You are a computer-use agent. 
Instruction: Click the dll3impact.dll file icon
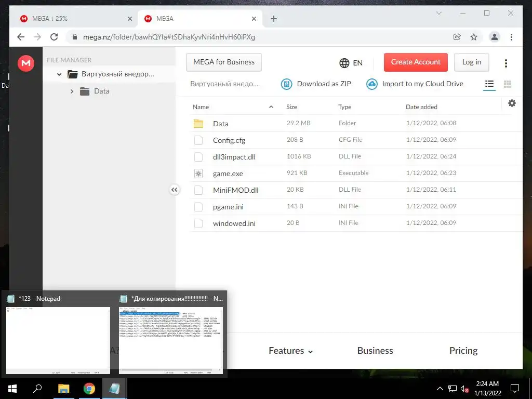pos(198,157)
